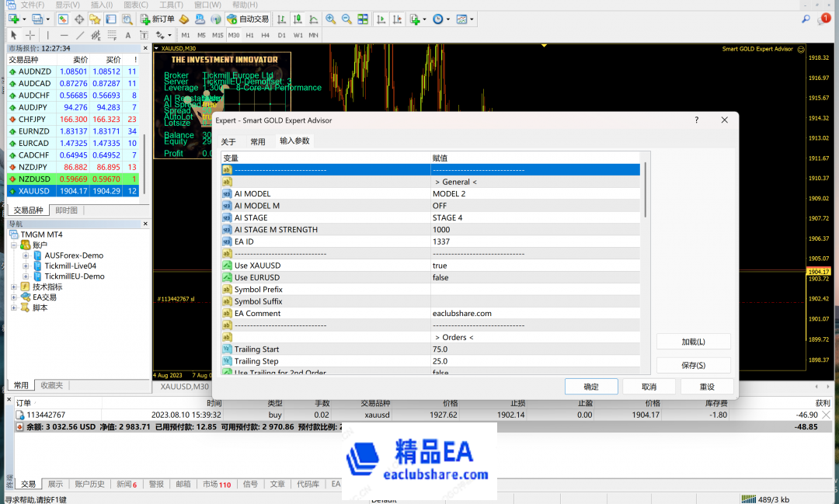Click the zoom out magnifier icon
839x504 pixels.
click(x=346, y=19)
